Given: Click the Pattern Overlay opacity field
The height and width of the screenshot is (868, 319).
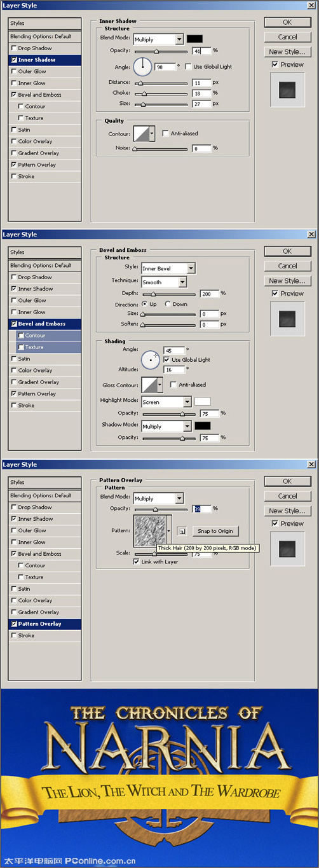Looking at the screenshot, I should pyautogui.click(x=201, y=509).
